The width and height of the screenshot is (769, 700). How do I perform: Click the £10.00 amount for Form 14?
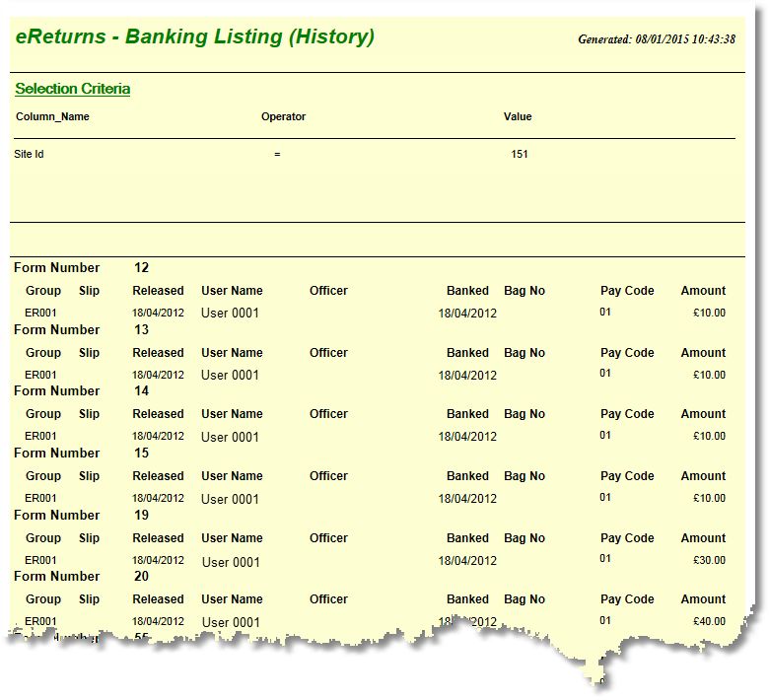(x=709, y=436)
